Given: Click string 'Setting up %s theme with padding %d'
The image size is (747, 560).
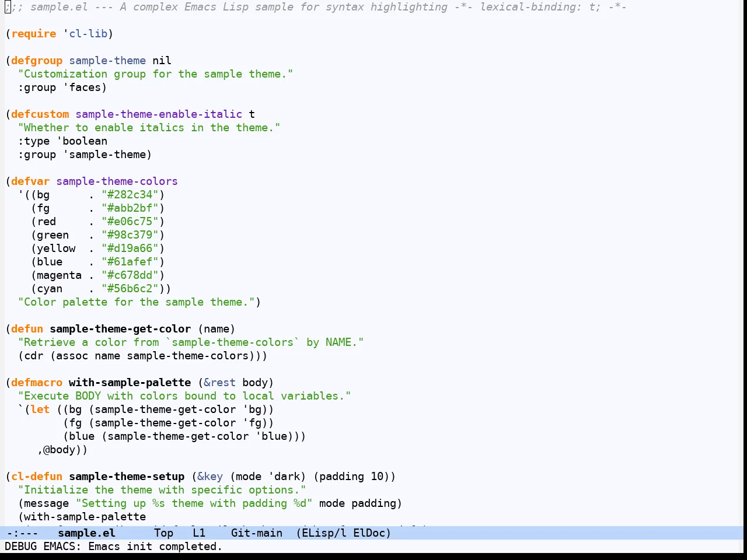Looking at the screenshot, I should coord(194,503).
